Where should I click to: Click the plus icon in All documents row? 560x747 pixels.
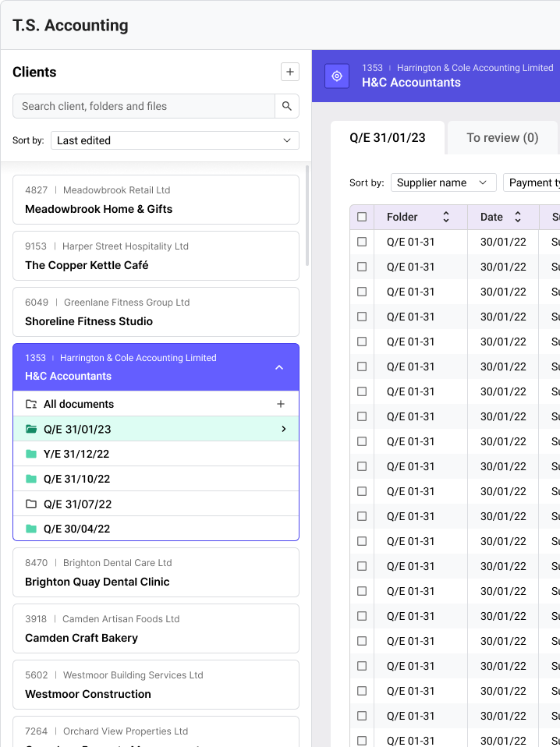click(281, 404)
